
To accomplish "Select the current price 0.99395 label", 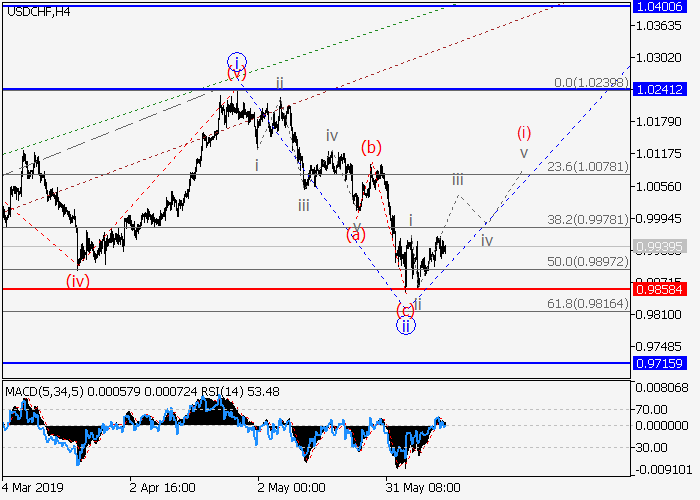I will click(x=659, y=246).
